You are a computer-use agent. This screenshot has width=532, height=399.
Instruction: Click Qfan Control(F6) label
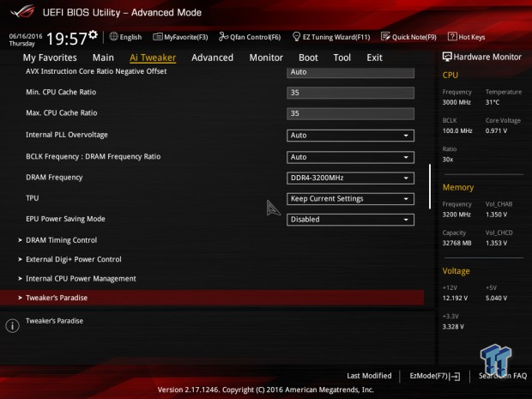[x=255, y=37]
